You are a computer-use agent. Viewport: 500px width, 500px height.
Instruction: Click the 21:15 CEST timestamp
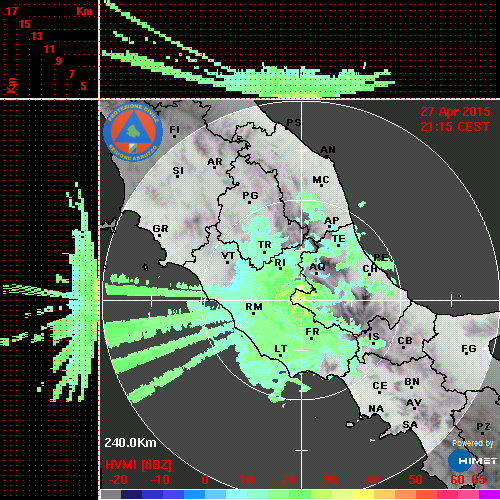pos(455,127)
